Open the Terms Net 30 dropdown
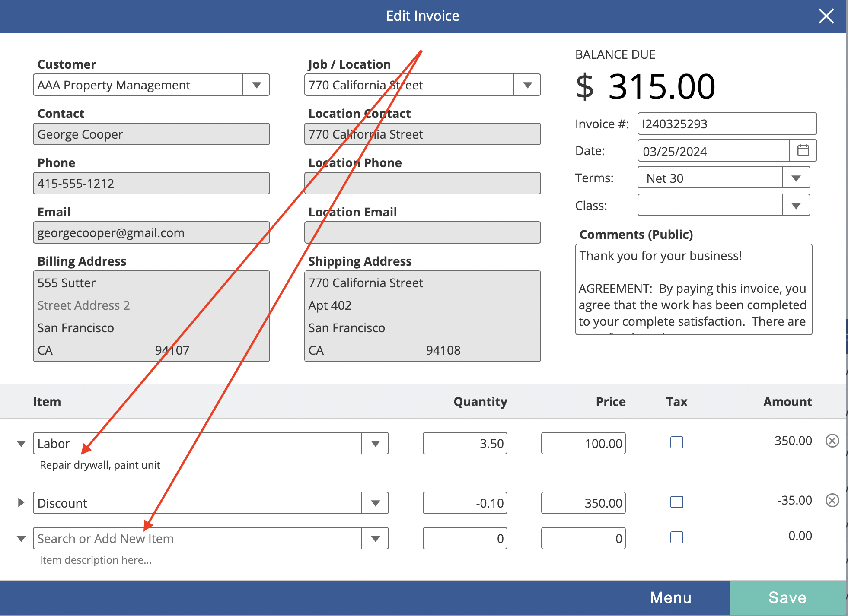The height and width of the screenshot is (616, 848). (x=796, y=178)
